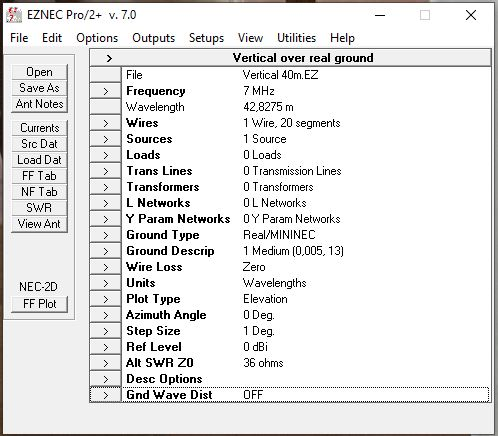Click the Units value 'Wavelengths'
This screenshot has width=498, height=436.
coord(275,283)
